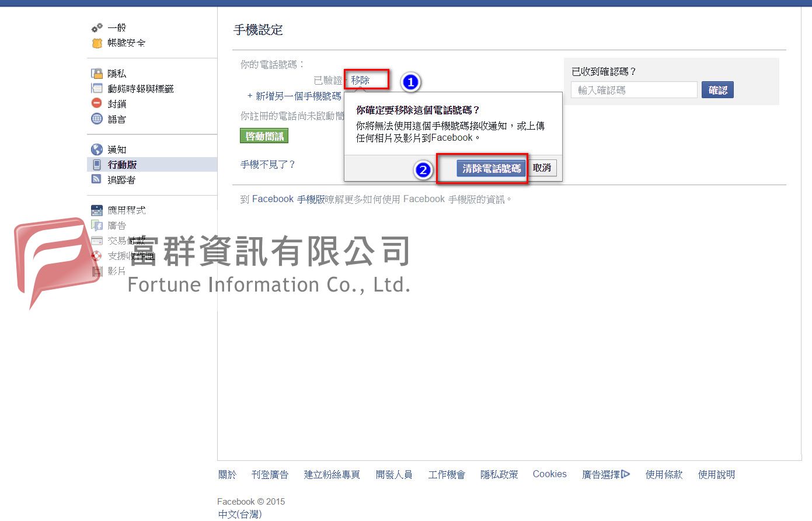This screenshot has height=521, width=812.
Task: Click the timeline and tagging icon
Action: pos(97,89)
